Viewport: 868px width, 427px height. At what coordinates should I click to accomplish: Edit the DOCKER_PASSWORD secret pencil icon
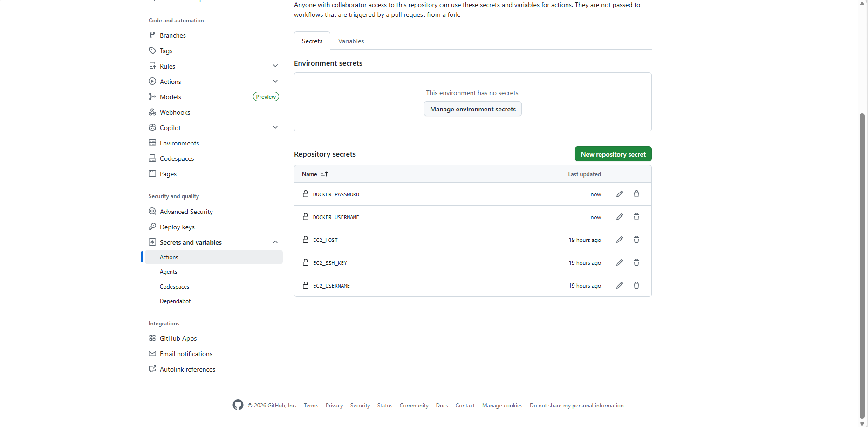click(620, 194)
